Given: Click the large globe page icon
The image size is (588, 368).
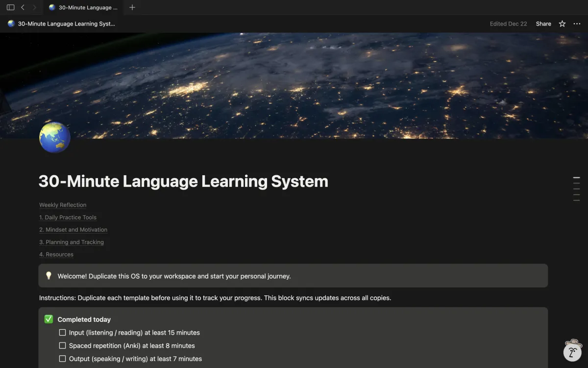Looking at the screenshot, I should point(55,137).
